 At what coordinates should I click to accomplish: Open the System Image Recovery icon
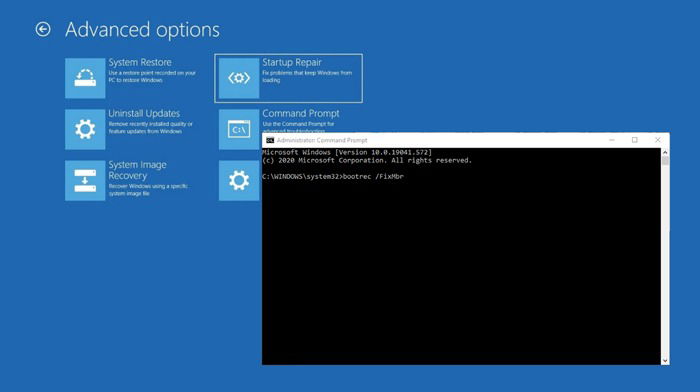[x=85, y=181]
